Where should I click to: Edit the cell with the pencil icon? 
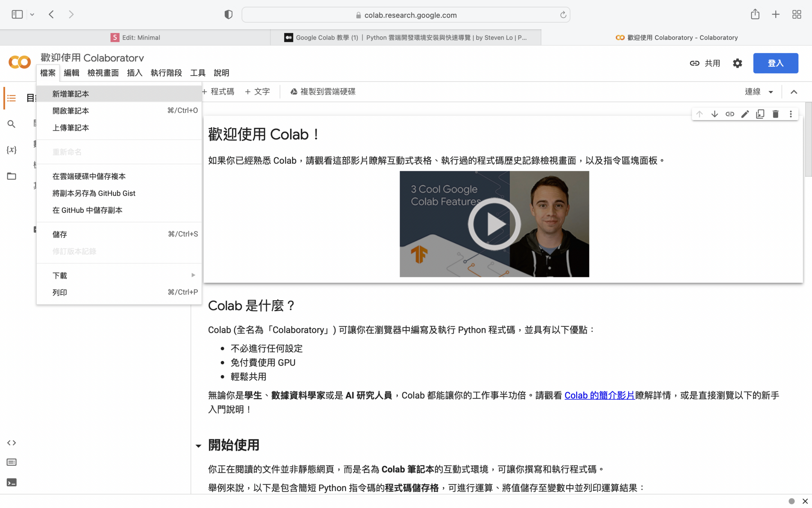pyautogui.click(x=745, y=114)
